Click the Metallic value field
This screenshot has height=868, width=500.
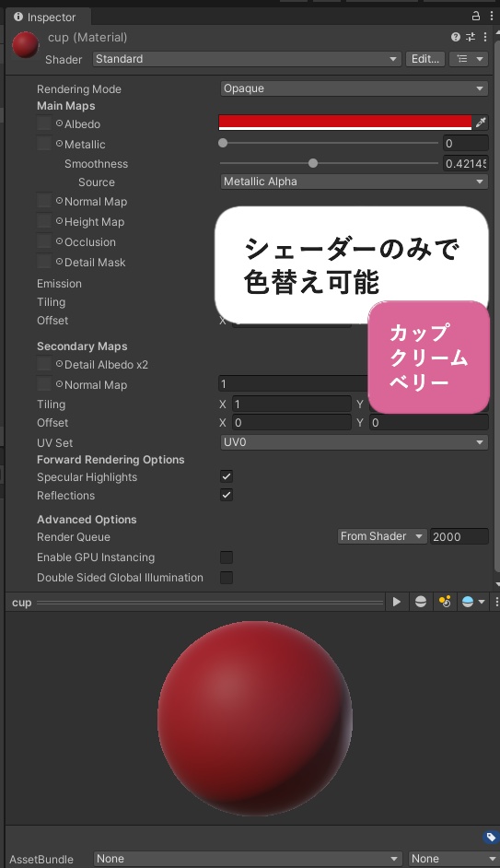[x=466, y=144]
